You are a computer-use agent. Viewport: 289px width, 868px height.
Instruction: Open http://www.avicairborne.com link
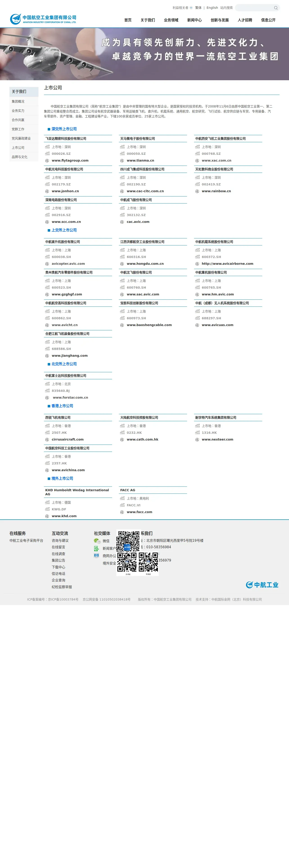227,264
